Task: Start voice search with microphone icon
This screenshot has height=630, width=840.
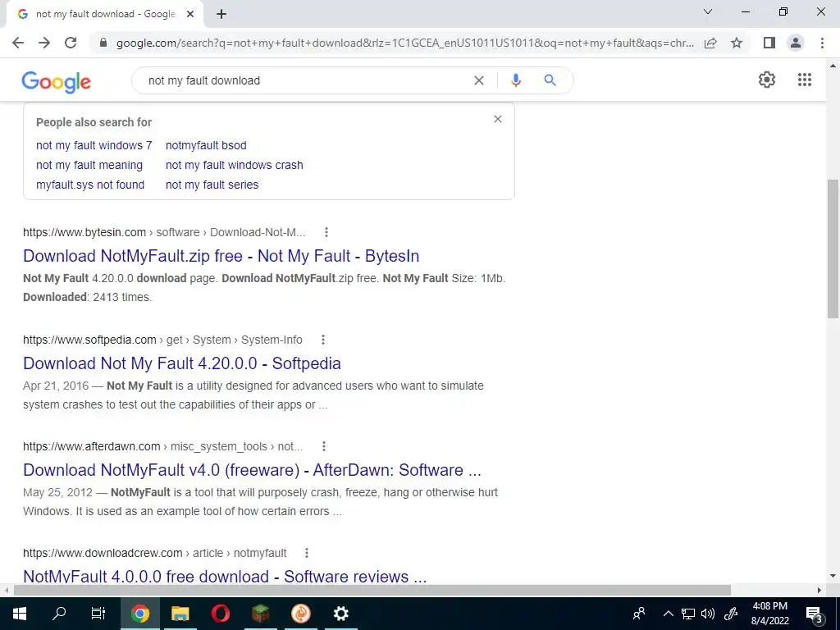Action: (x=516, y=80)
